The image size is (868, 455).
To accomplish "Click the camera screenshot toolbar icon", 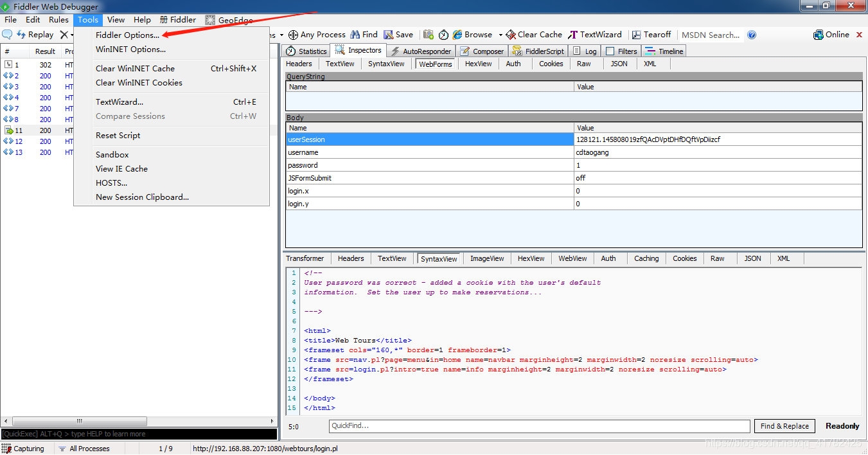I will [429, 35].
